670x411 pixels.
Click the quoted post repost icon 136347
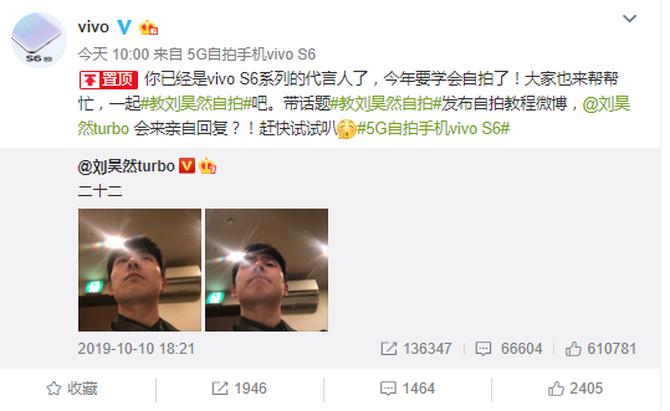(416, 349)
